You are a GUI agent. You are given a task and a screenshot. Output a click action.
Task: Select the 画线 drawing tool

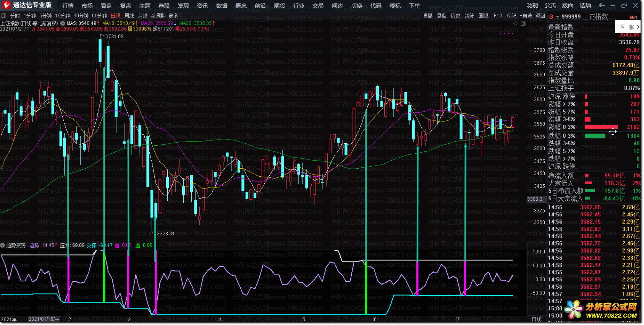pyautogui.click(x=483, y=16)
